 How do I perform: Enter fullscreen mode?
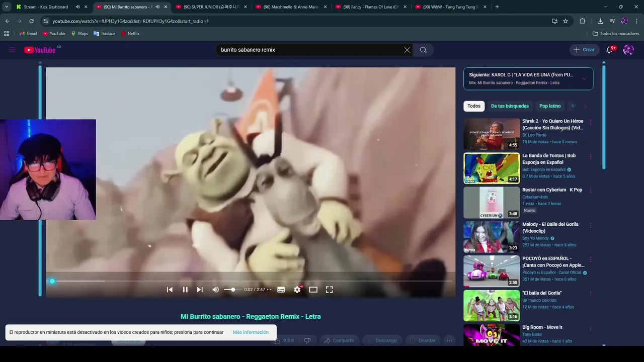[329, 290]
